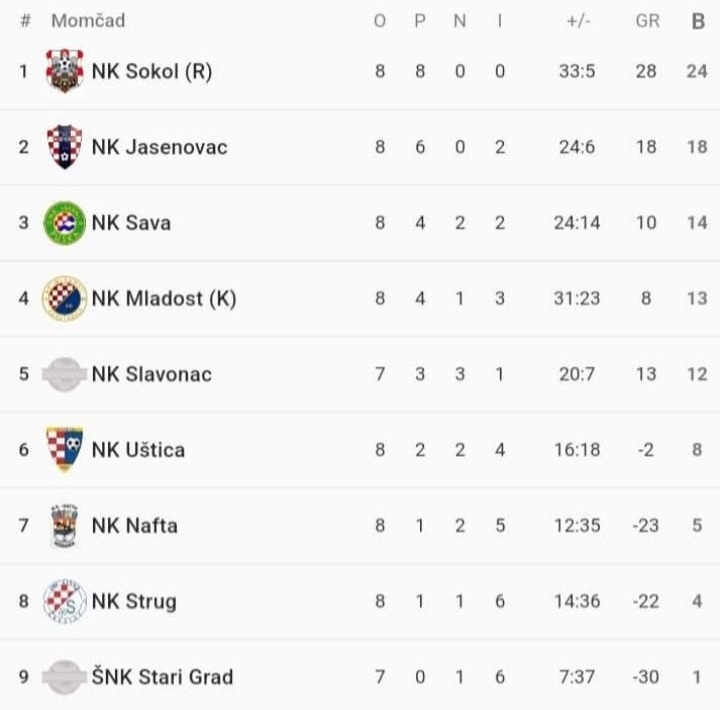The image size is (720, 710).
Task: Click the O matches played header
Action: [380, 21]
